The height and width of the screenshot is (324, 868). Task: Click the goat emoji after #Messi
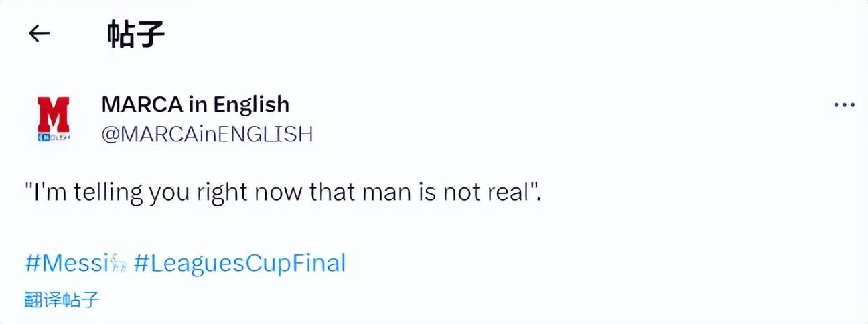pyautogui.click(x=119, y=264)
